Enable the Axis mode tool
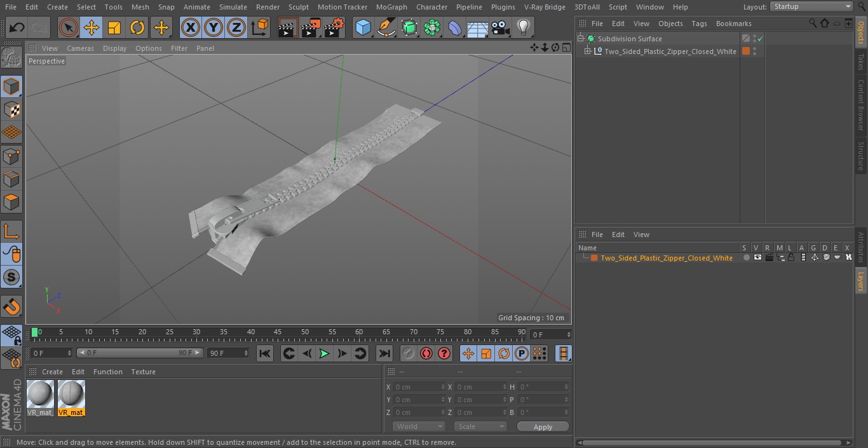Screen dimensions: 868x448 (11, 231)
